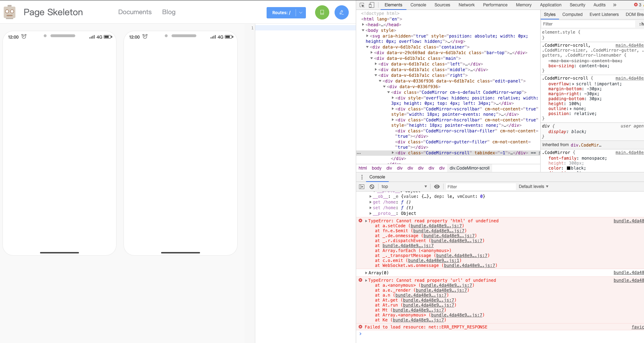The height and width of the screenshot is (343, 644).
Task: Click the blue edit pencil button
Action: point(342,12)
